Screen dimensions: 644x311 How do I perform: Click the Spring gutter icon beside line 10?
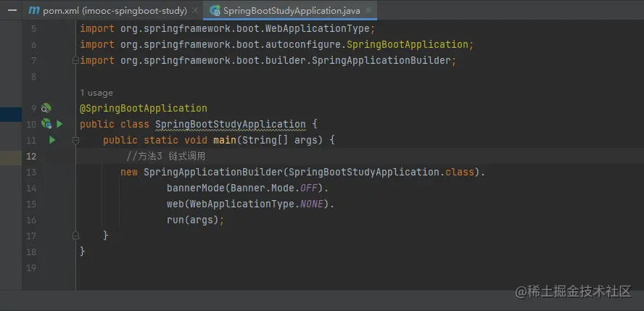[46, 124]
